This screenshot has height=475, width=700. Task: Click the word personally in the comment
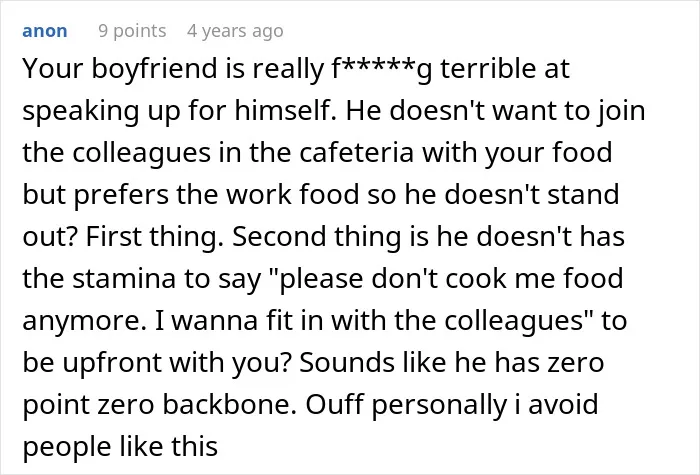point(439,406)
